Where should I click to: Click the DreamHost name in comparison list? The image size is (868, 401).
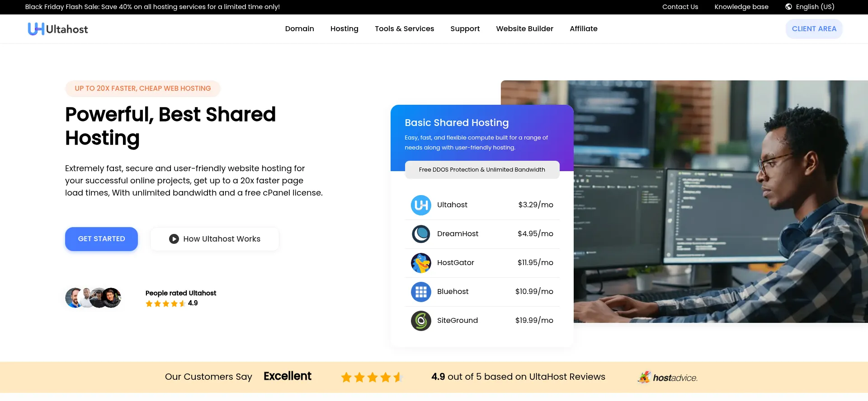point(458,234)
